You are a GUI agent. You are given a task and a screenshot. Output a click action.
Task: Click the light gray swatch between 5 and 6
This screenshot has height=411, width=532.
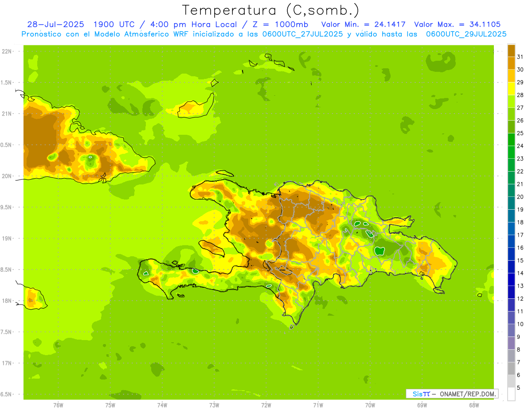point(512,381)
